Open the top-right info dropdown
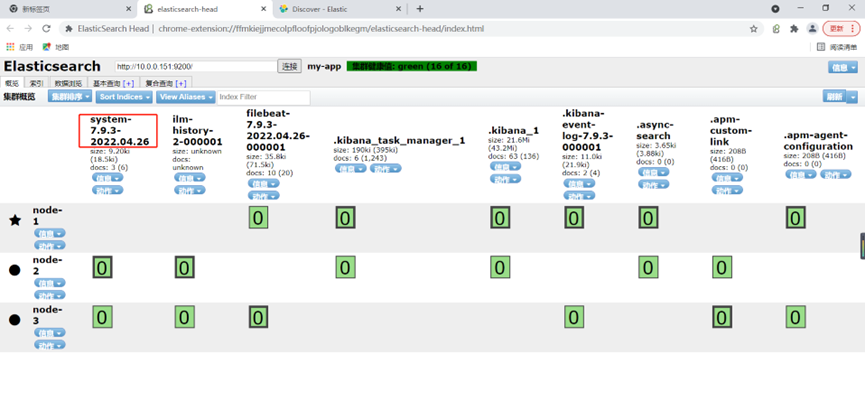The height and width of the screenshot is (420, 865). coord(843,67)
